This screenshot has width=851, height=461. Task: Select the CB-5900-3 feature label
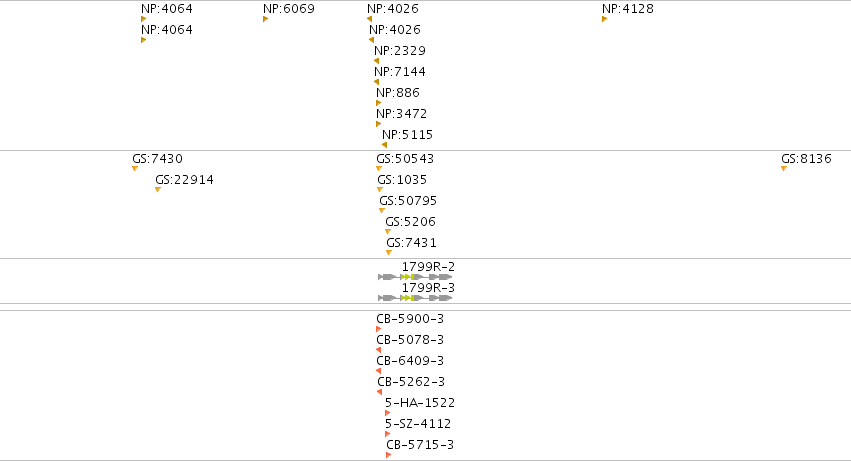pos(410,318)
